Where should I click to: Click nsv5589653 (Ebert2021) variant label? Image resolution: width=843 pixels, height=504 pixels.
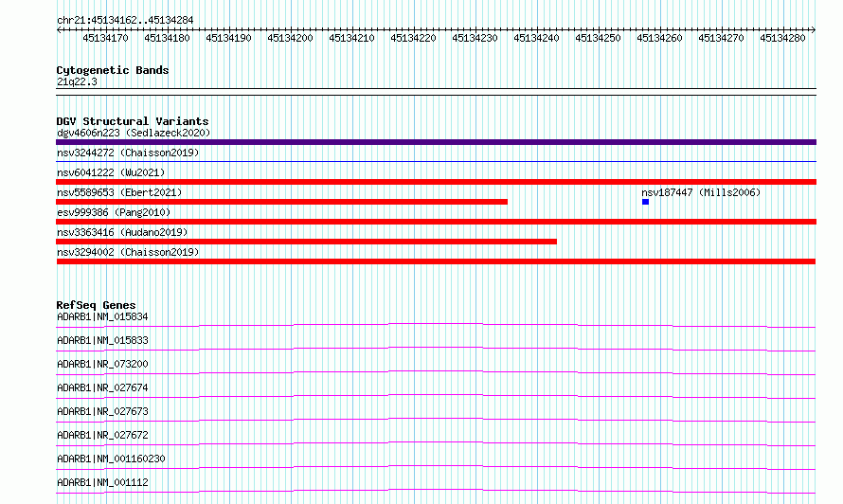[119, 192]
